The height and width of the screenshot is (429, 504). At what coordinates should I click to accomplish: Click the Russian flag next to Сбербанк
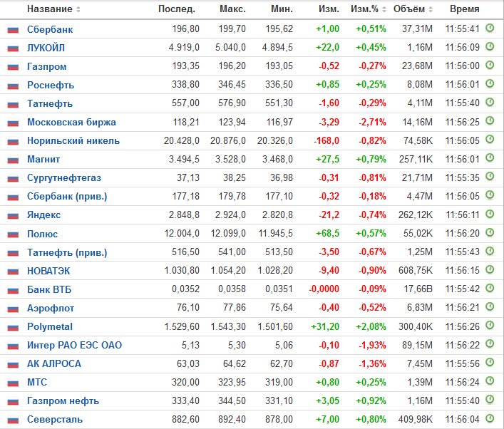[13, 30]
